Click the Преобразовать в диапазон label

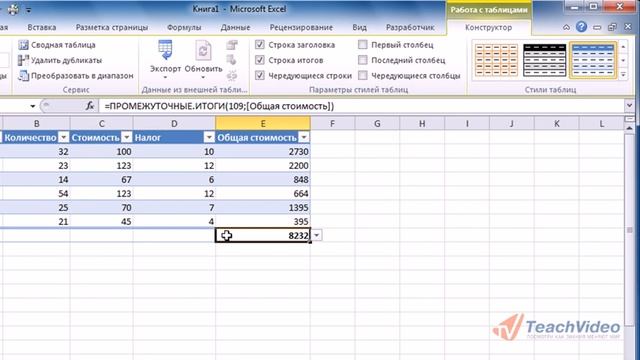point(82,76)
